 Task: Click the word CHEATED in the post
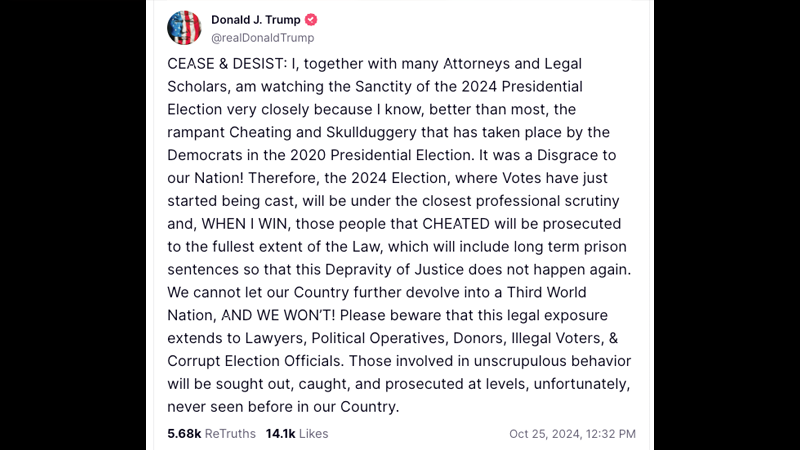click(x=456, y=224)
